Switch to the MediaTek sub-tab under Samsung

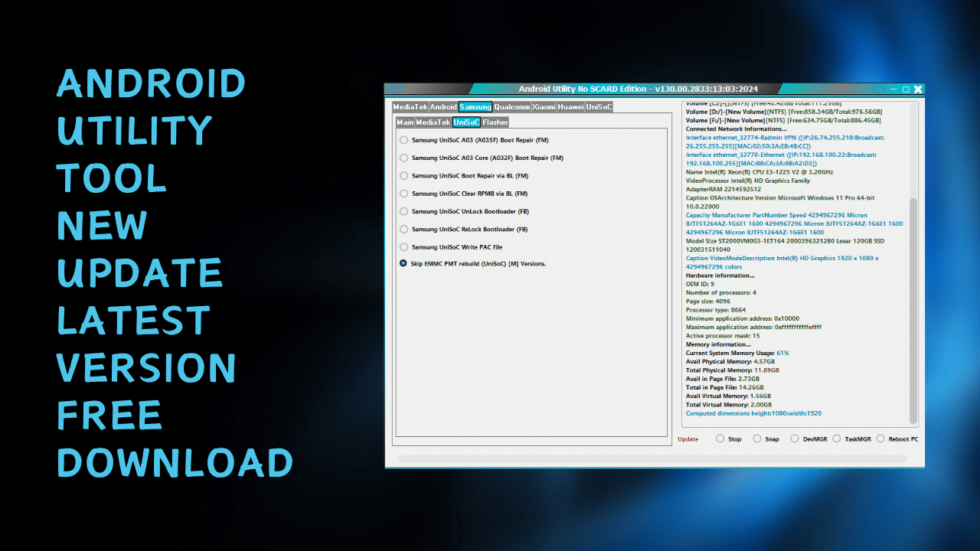point(433,122)
